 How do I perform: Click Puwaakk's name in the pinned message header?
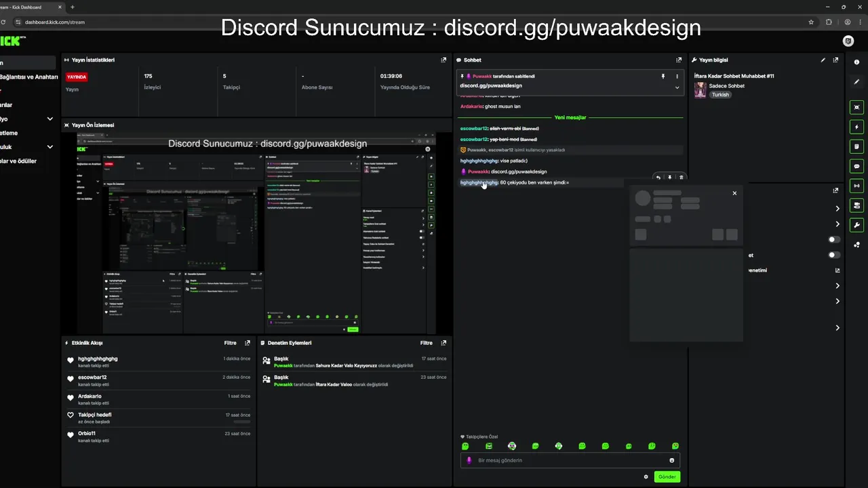tap(482, 77)
